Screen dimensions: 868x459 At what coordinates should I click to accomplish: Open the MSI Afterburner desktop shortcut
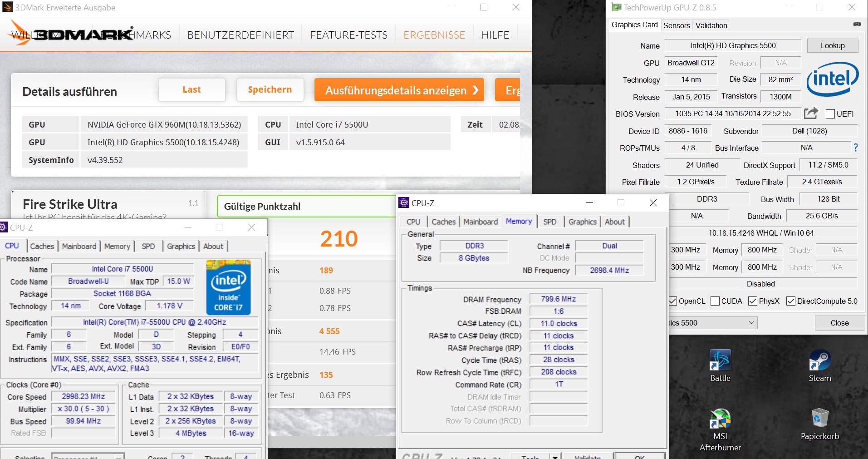click(x=720, y=429)
